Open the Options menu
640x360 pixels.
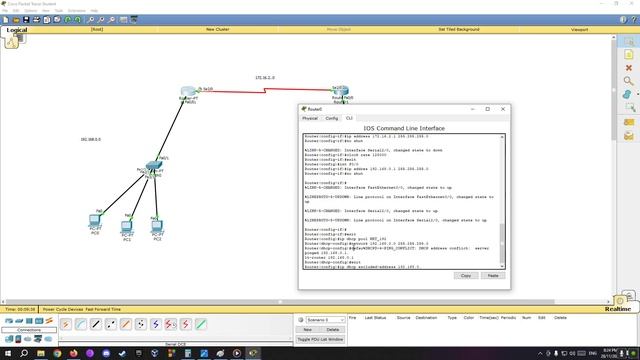31,11
